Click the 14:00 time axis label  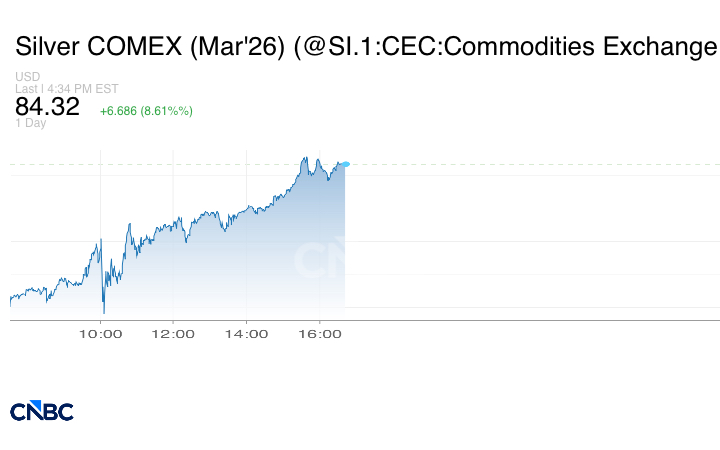[x=246, y=334]
